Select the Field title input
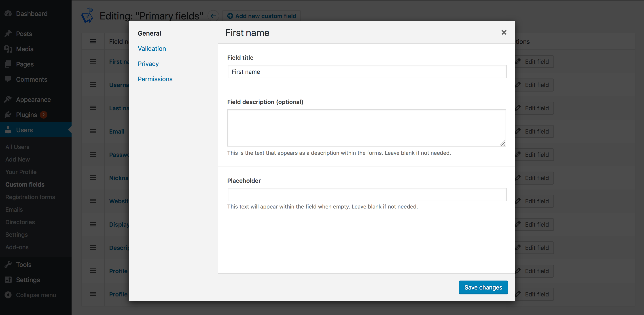This screenshot has height=315, width=644. (x=367, y=71)
